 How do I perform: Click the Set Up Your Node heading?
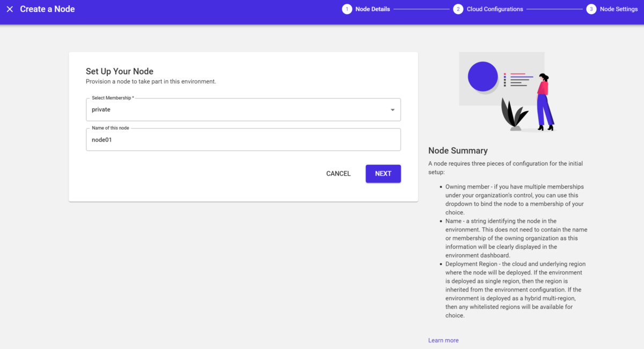point(120,71)
